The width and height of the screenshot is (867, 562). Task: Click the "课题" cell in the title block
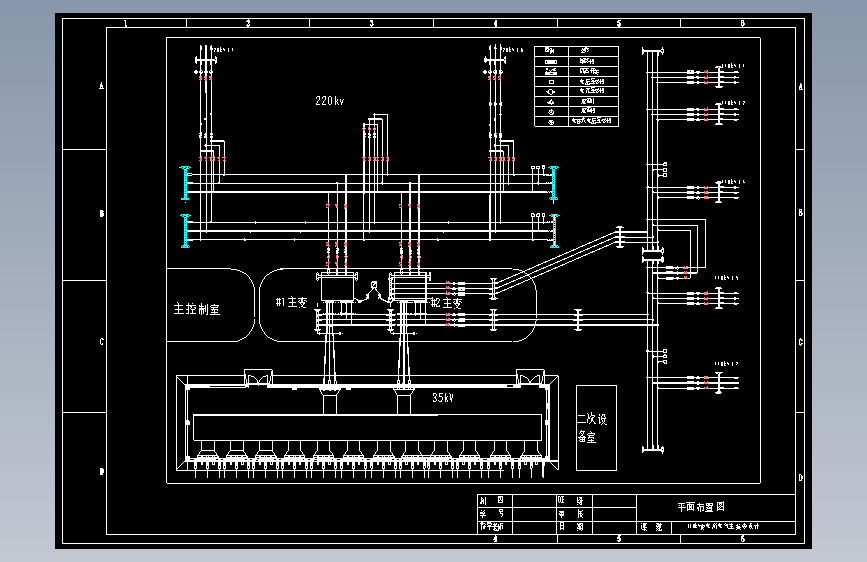pos(652,527)
